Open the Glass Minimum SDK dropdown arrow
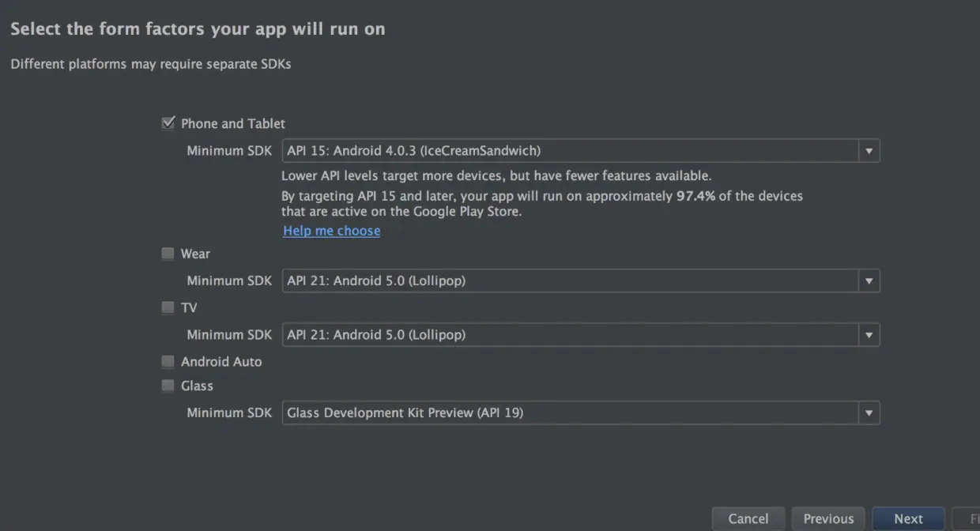The width and height of the screenshot is (980, 531). [x=869, y=412]
